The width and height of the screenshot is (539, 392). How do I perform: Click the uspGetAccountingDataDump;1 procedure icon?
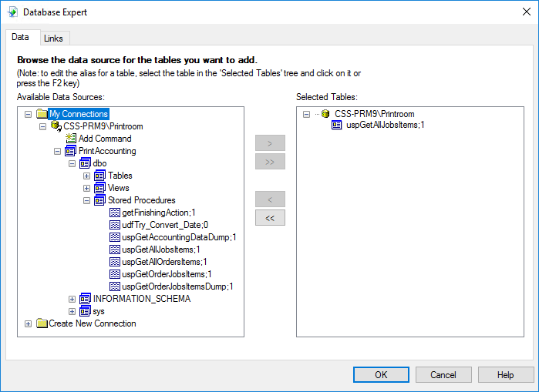pyautogui.click(x=114, y=237)
